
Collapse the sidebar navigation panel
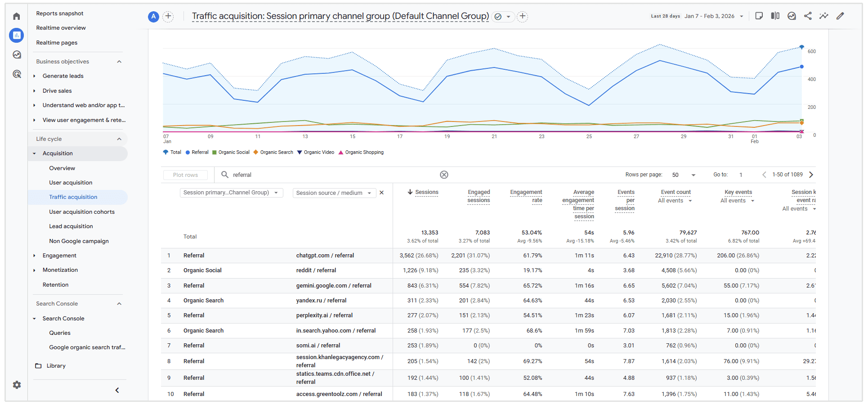point(117,390)
